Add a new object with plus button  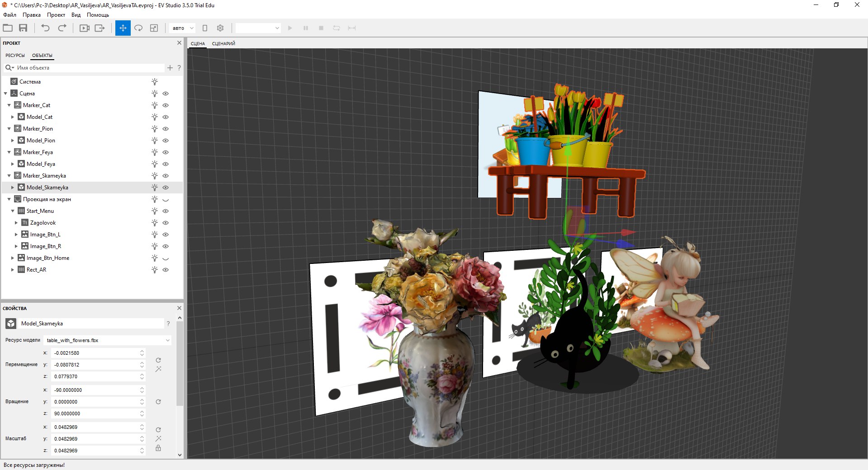[170, 68]
